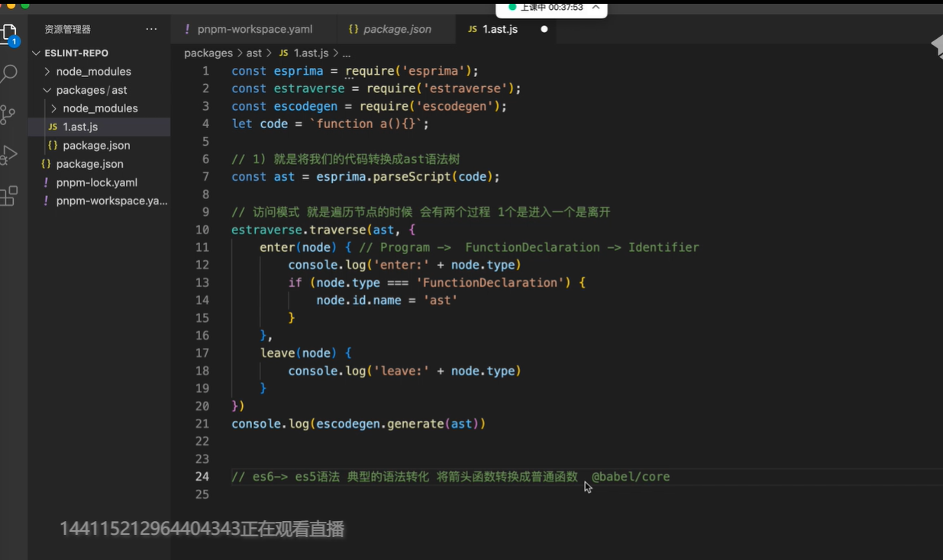Switch to the pnpm-workspace.yaml tab

point(254,29)
